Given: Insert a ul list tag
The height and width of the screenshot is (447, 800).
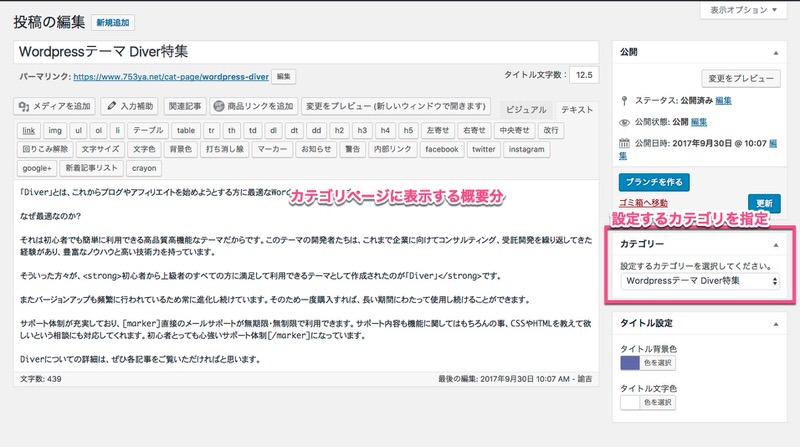Looking at the screenshot, I should [79, 131].
